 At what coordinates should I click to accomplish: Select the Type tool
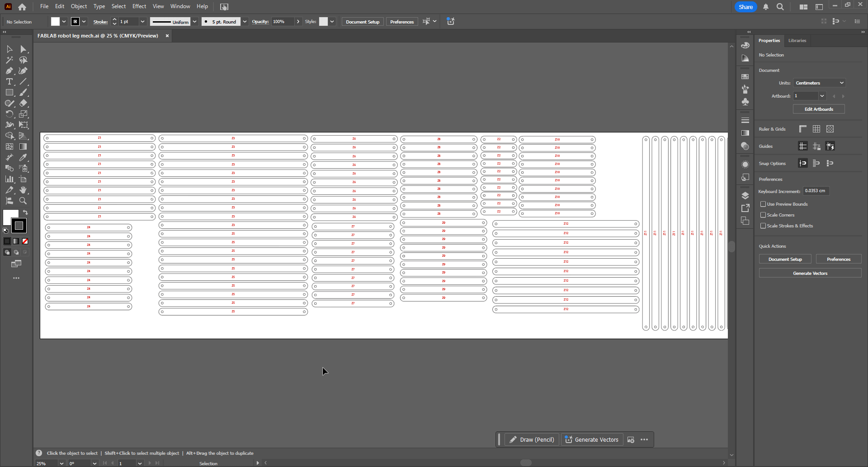click(9, 81)
